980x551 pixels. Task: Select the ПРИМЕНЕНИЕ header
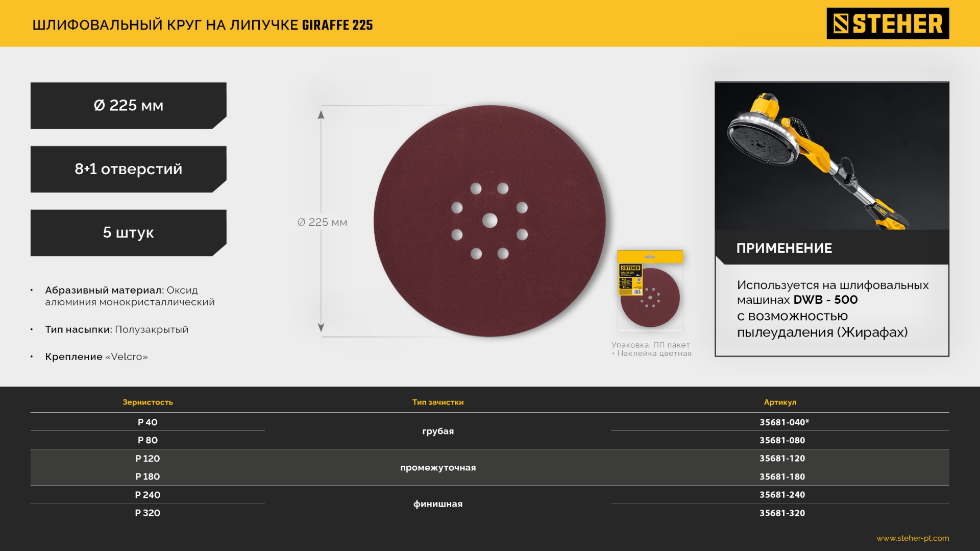coord(783,248)
